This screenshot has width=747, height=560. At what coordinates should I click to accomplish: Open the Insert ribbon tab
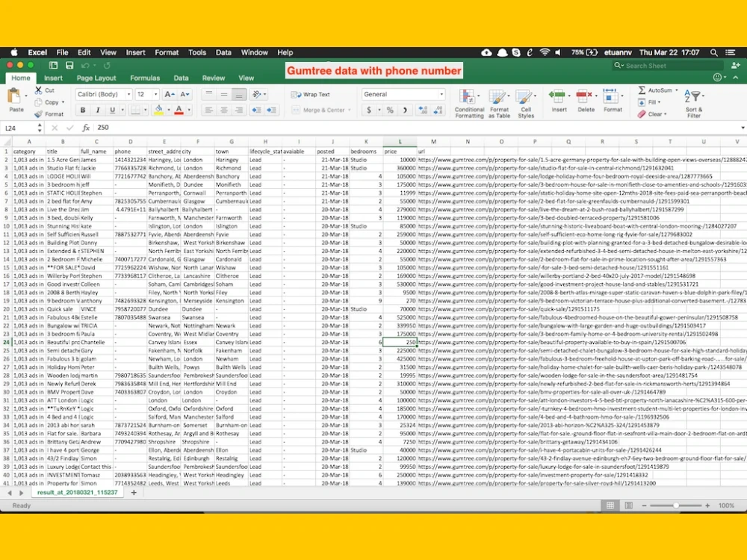pyautogui.click(x=53, y=78)
